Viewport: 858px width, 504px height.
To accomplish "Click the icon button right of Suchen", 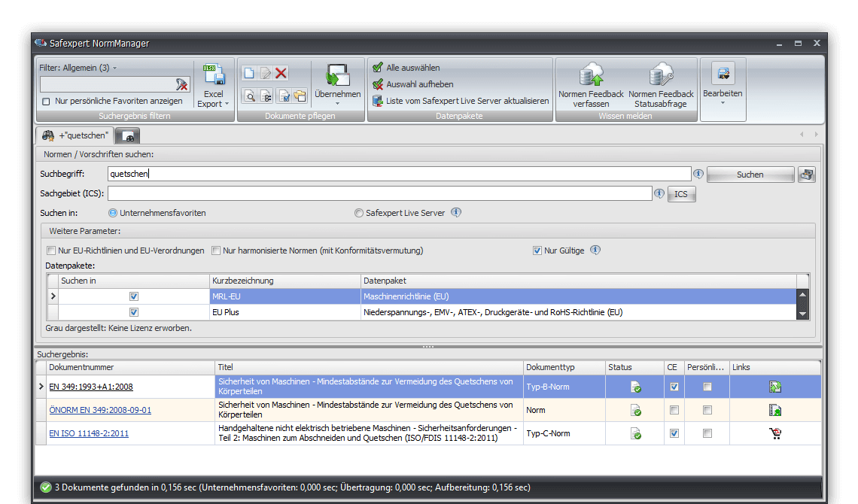I will pyautogui.click(x=807, y=175).
